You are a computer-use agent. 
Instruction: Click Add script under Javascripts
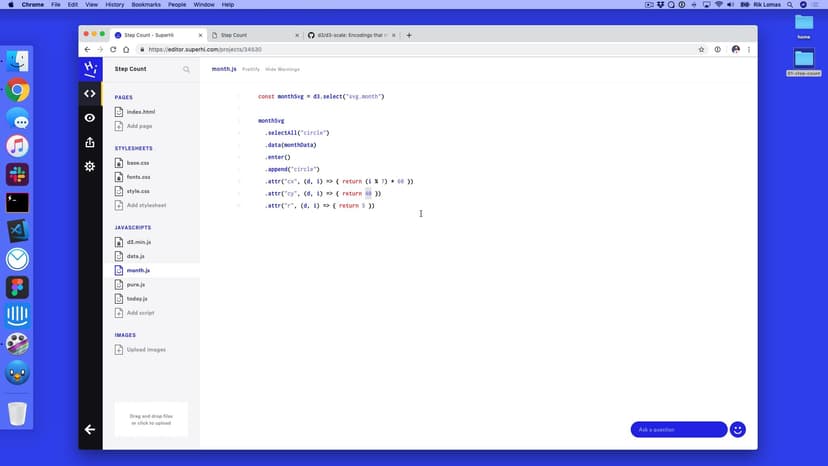coord(140,313)
